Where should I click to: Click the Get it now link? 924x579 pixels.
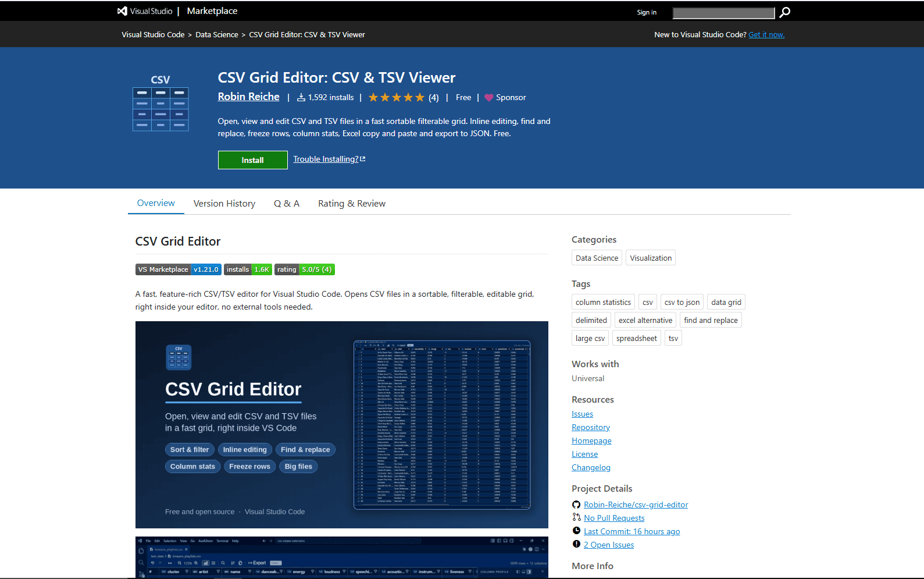766,35
